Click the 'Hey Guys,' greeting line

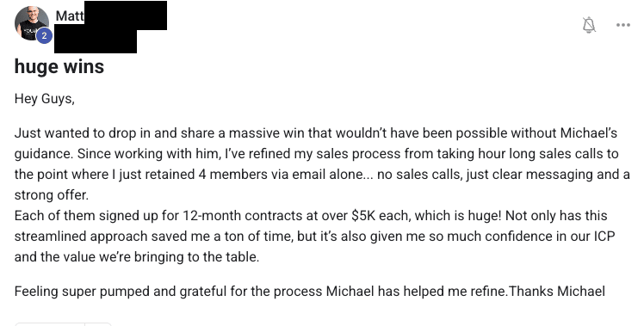pyautogui.click(x=45, y=99)
